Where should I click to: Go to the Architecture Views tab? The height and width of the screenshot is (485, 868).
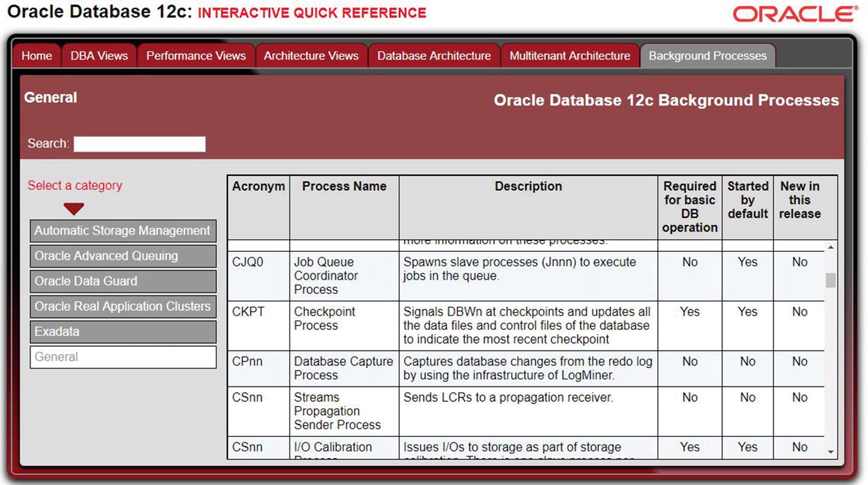point(311,55)
